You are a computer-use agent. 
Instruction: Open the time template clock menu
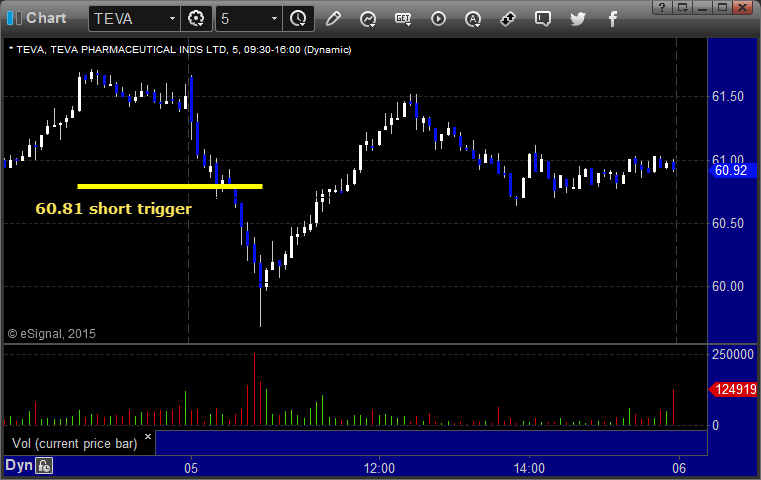pos(298,19)
